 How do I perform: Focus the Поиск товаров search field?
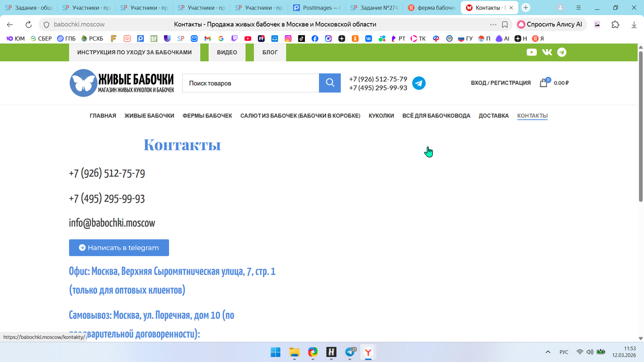(251, 83)
